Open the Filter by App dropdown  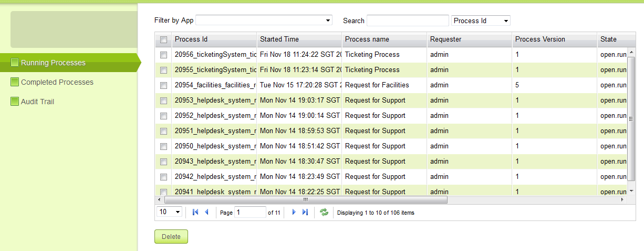[x=264, y=21]
